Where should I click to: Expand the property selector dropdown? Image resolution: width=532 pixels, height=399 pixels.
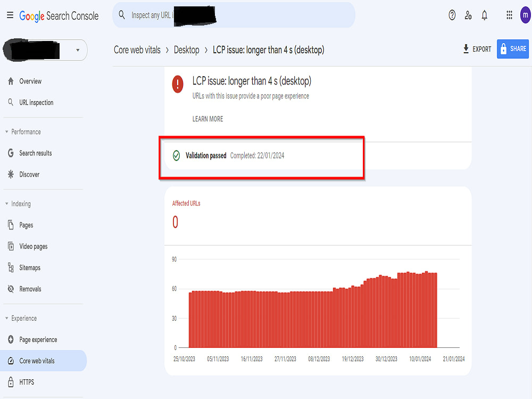[x=78, y=50]
